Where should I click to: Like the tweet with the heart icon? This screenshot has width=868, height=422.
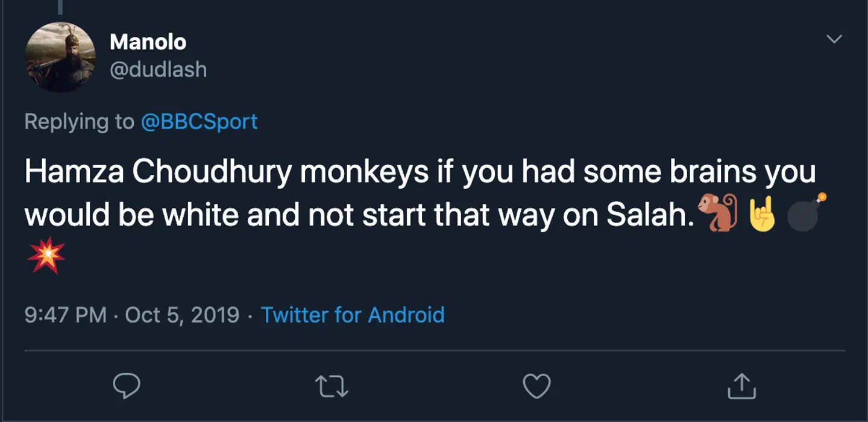[536, 386]
